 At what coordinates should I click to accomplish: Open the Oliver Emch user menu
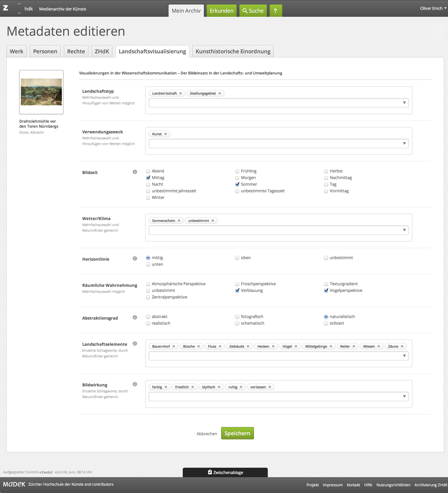(433, 9)
